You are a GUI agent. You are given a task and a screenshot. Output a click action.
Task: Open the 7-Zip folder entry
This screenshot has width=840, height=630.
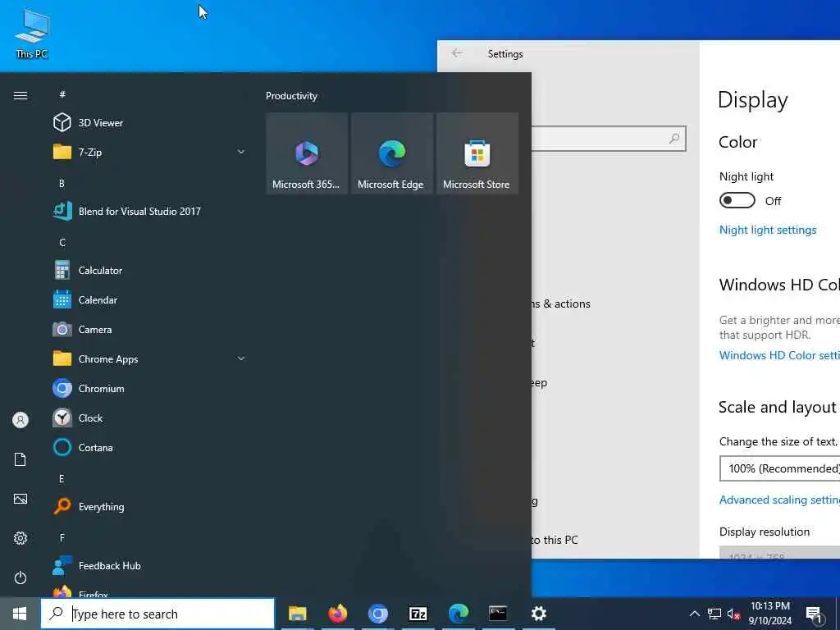click(x=150, y=152)
